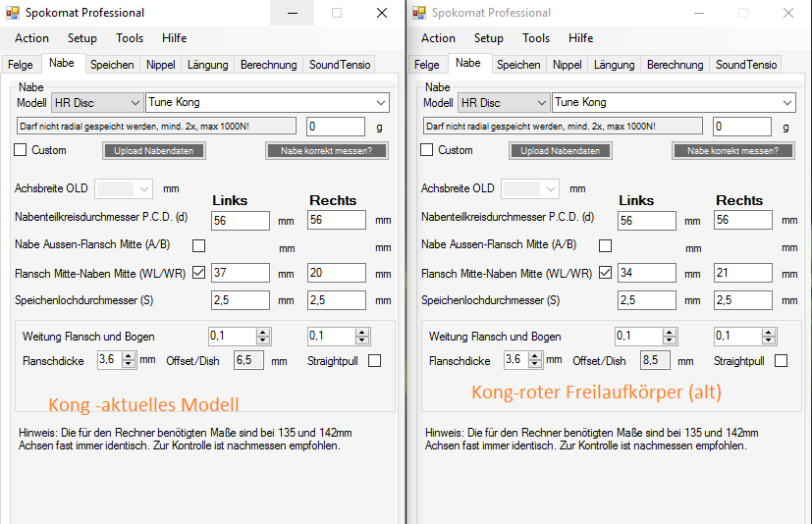Image resolution: width=812 pixels, height=524 pixels.
Task: Switch to Nippel tab in left window
Action: 161,65
